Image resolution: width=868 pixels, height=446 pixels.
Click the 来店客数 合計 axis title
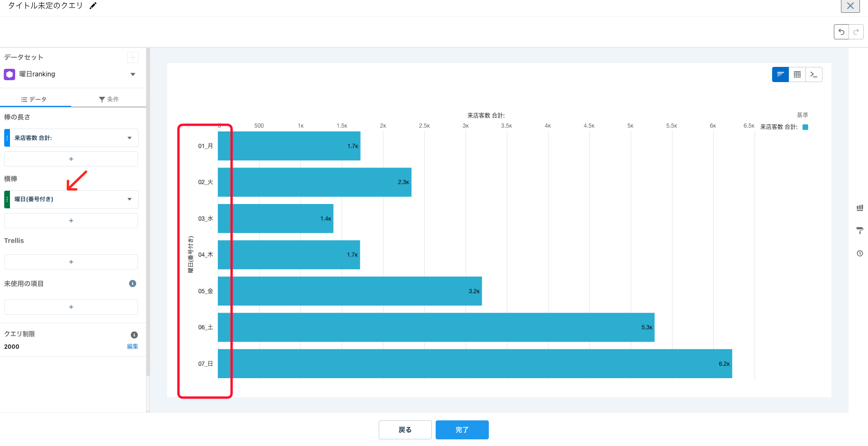[x=486, y=115]
